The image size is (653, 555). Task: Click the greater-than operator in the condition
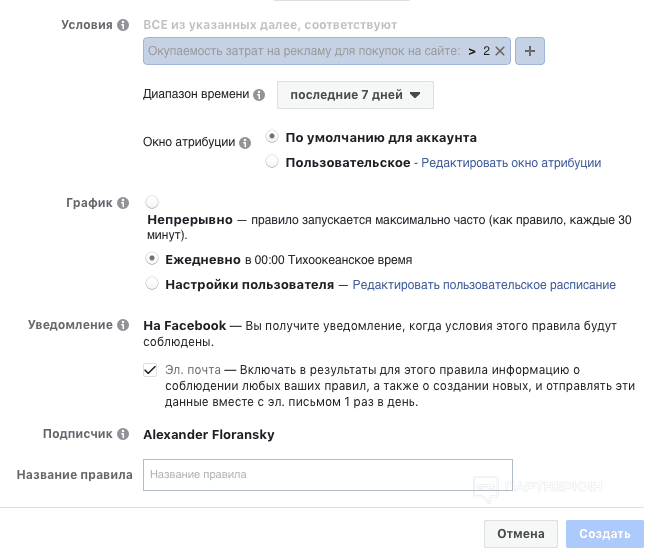point(472,52)
